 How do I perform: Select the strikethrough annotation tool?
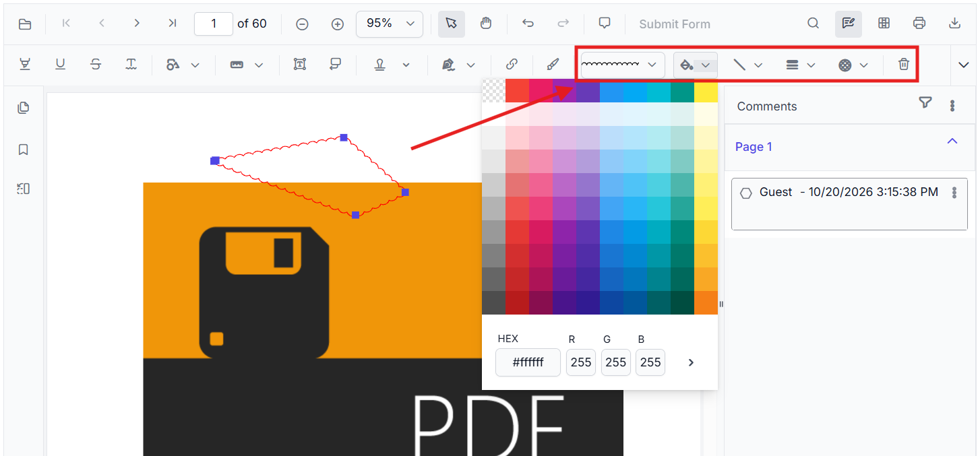(96, 65)
